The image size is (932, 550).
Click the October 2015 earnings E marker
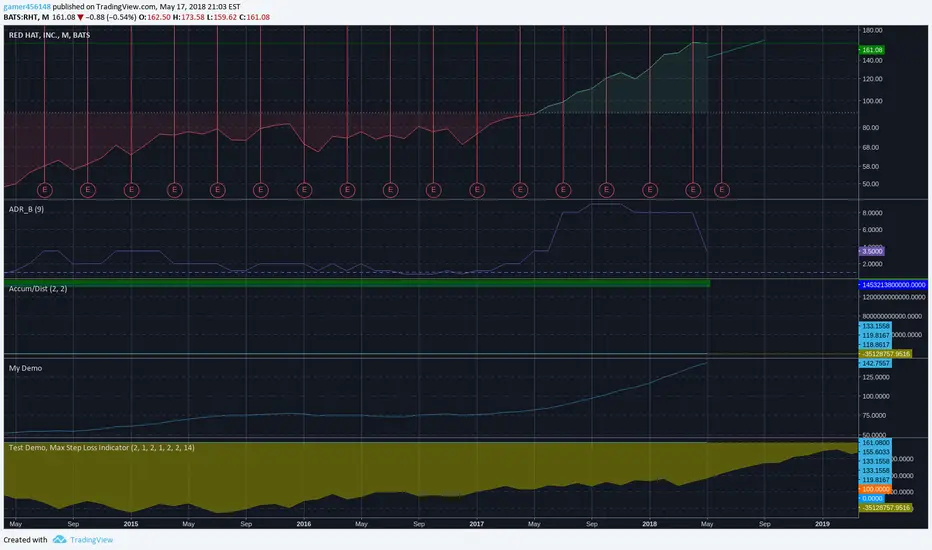[x=260, y=190]
